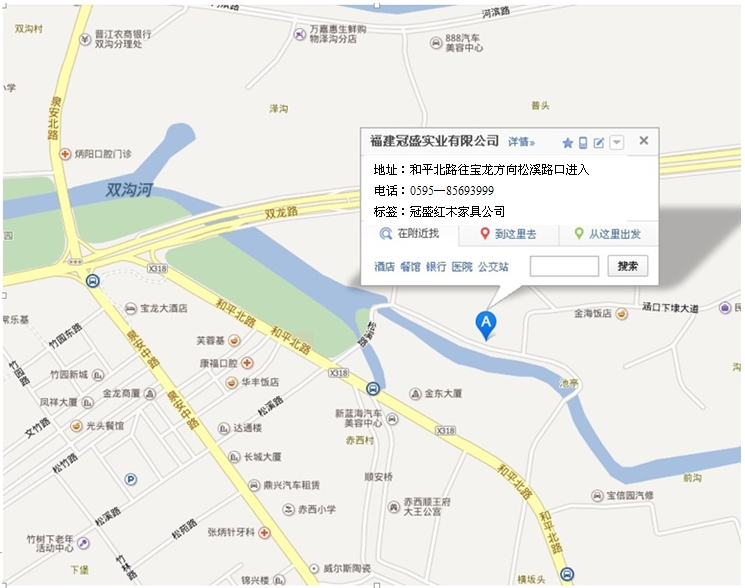Click the bus stop icon on 和平北路 by 金东大厦
Image resolution: width=745 pixels, height=588 pixels.
[373, 389]
